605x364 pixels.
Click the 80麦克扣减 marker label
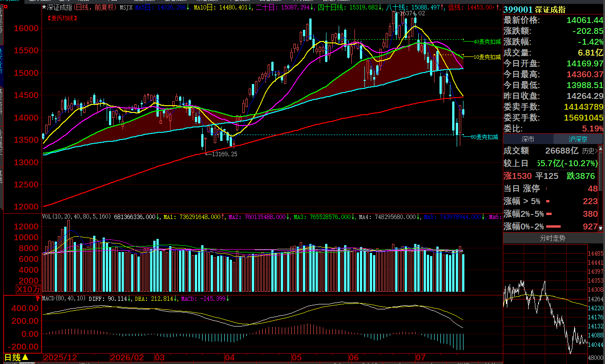coord(484,137)
